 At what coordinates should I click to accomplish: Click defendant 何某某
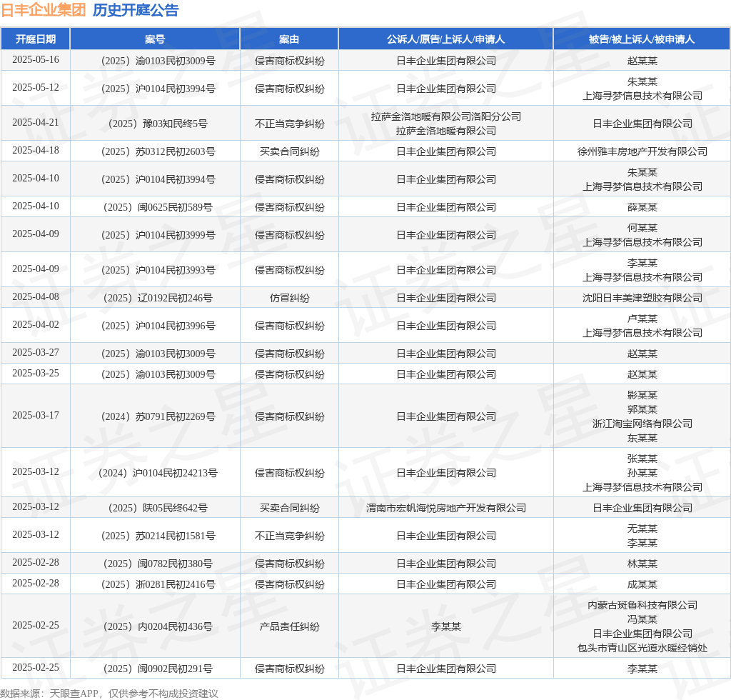coord(642,228)
